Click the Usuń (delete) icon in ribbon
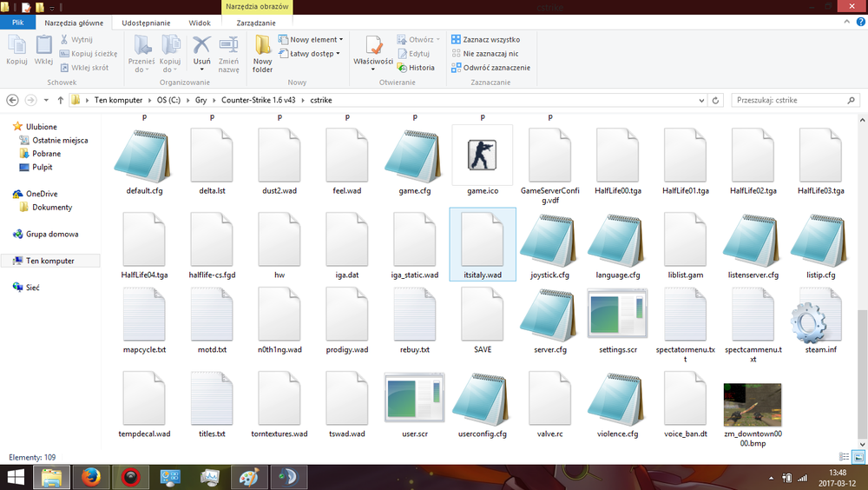The height and width of the screenshot is (490, 868). (x=201, y=50)
